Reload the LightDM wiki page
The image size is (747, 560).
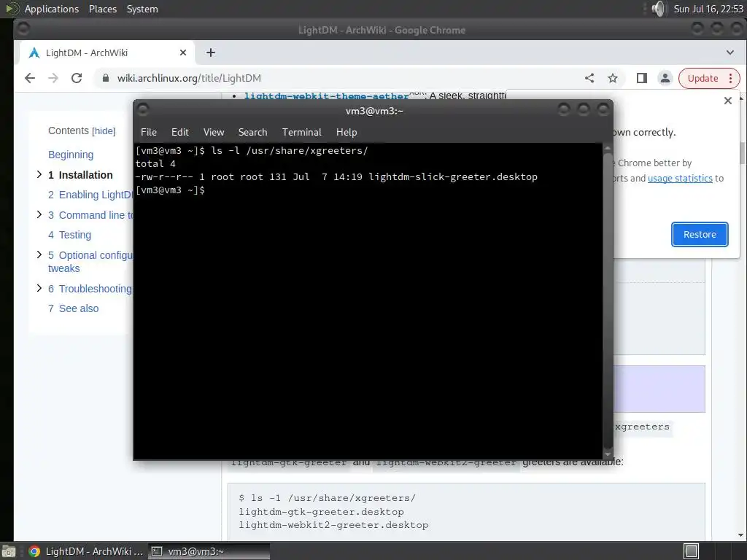point(76,78)
